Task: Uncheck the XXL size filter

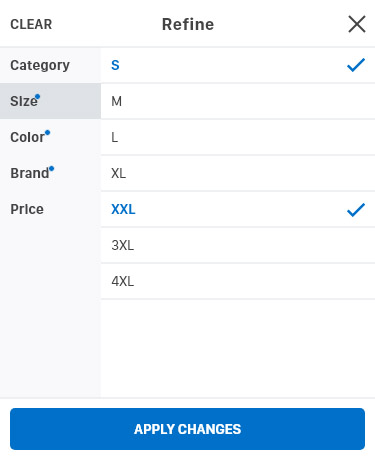Action: 238,210
